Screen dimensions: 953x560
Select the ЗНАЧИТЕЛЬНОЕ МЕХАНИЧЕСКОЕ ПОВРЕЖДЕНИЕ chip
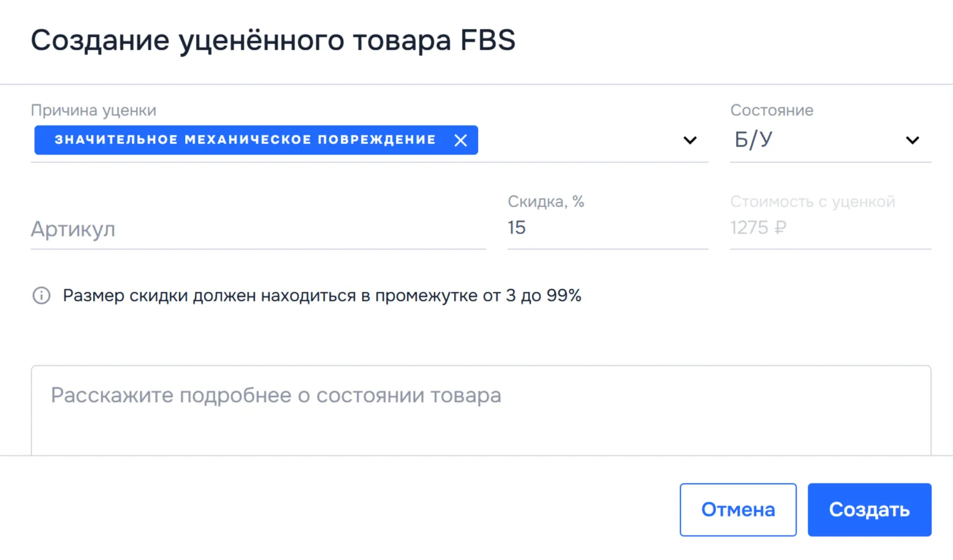pos(245,140)
